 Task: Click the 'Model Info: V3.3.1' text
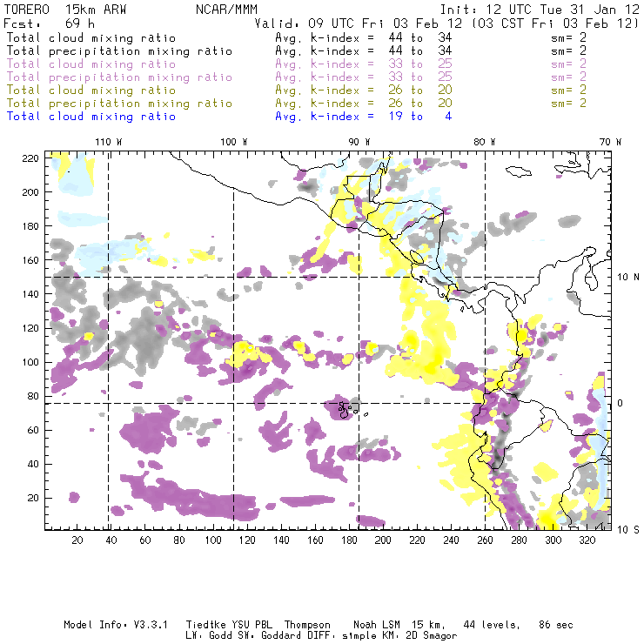(x=116, y=625)
